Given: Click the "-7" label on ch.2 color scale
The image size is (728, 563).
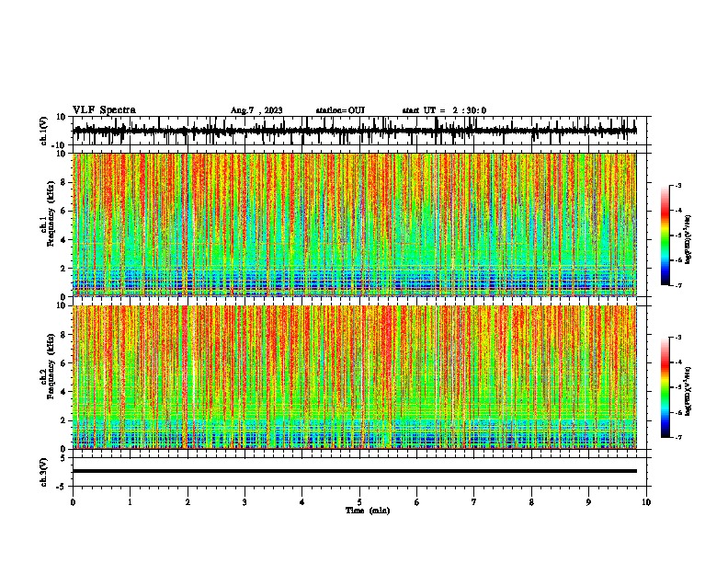Looking at the screenshot, I should coord(677,438).
